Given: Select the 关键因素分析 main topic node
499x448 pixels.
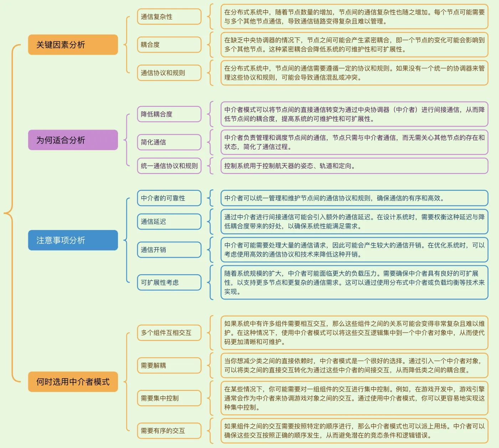Looking at the screenshot, I should click(x=73, y=45).
